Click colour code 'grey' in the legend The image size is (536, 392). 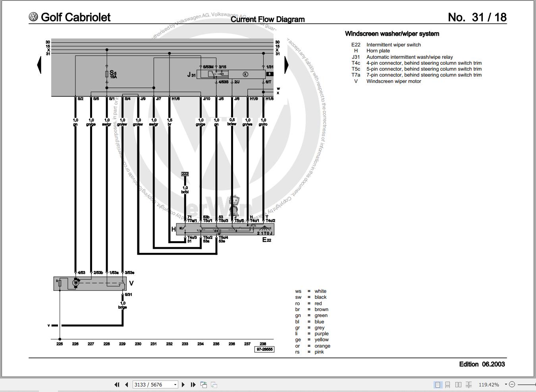(320, 328)
